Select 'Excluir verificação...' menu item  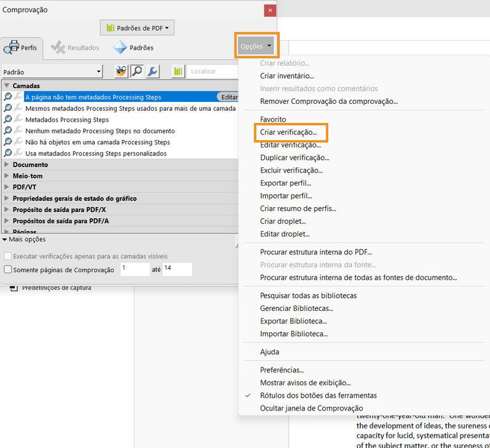(291, 171)
